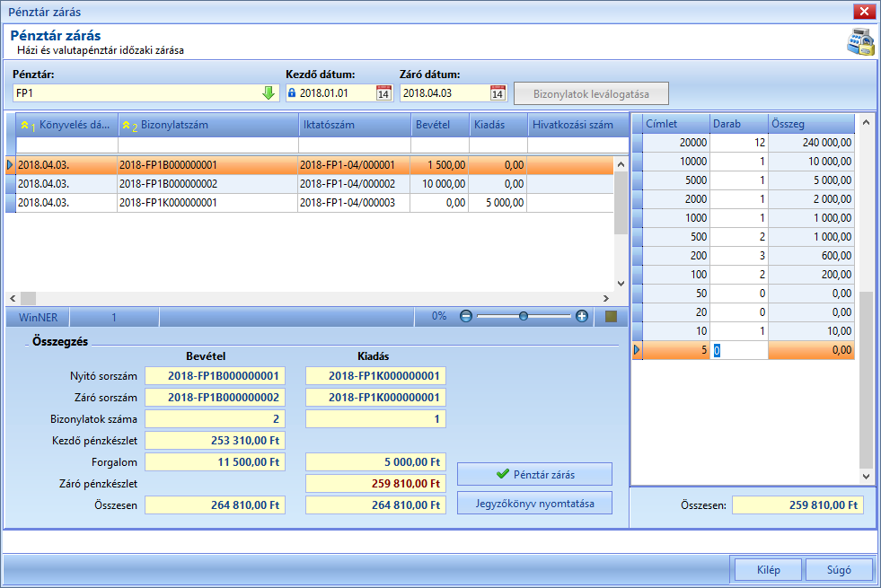Click the Kilép button
Image resolution: width=881 pixels, height=588 pixels.
[x=768, y=569]
